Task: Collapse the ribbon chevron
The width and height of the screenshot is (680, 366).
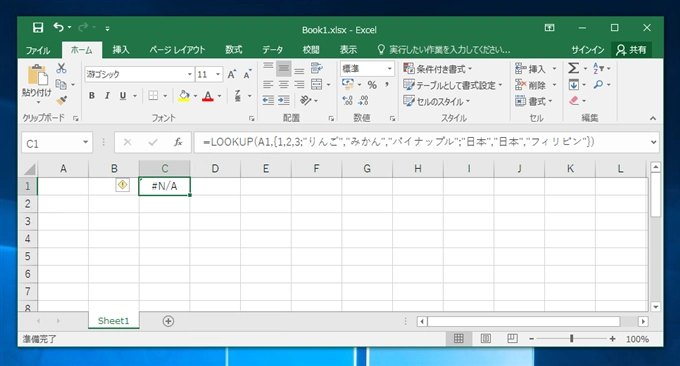Action: point(653,118)
